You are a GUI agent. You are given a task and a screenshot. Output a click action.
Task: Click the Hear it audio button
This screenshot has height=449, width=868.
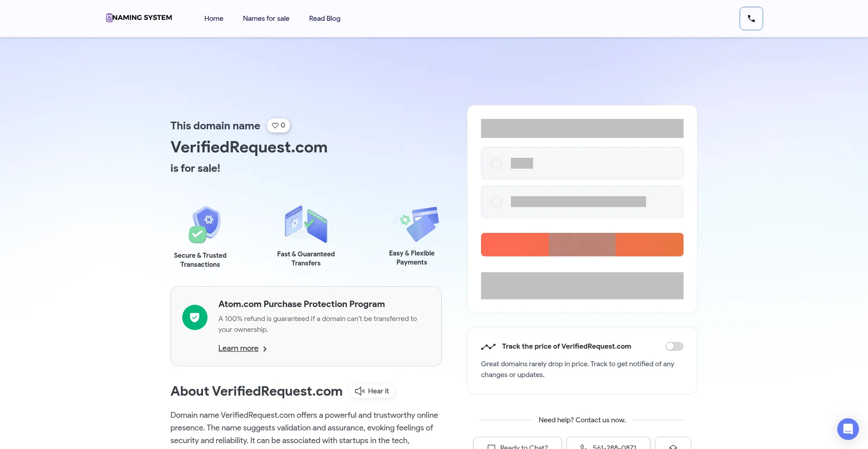pyautogui.click(x=372, y=391)
